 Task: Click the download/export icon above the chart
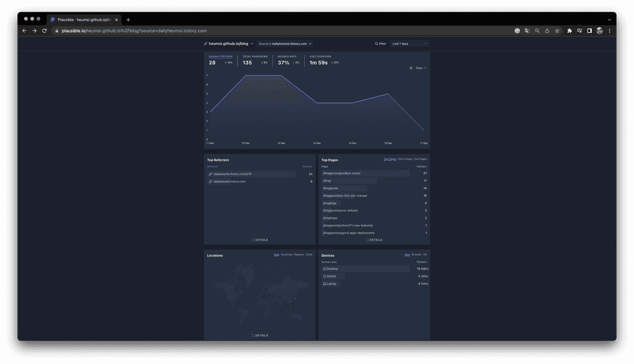(x=411, y=68)
